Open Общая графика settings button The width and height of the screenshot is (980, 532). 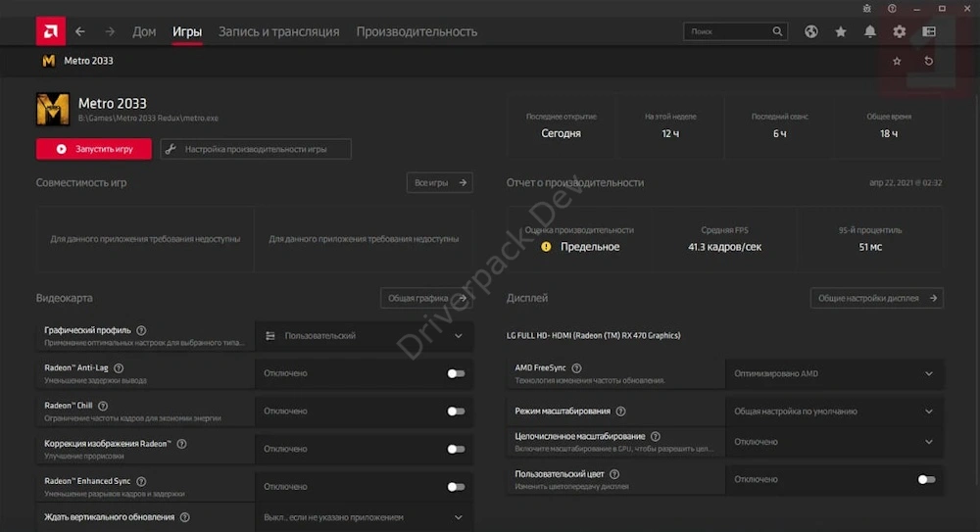click(426, 298)
